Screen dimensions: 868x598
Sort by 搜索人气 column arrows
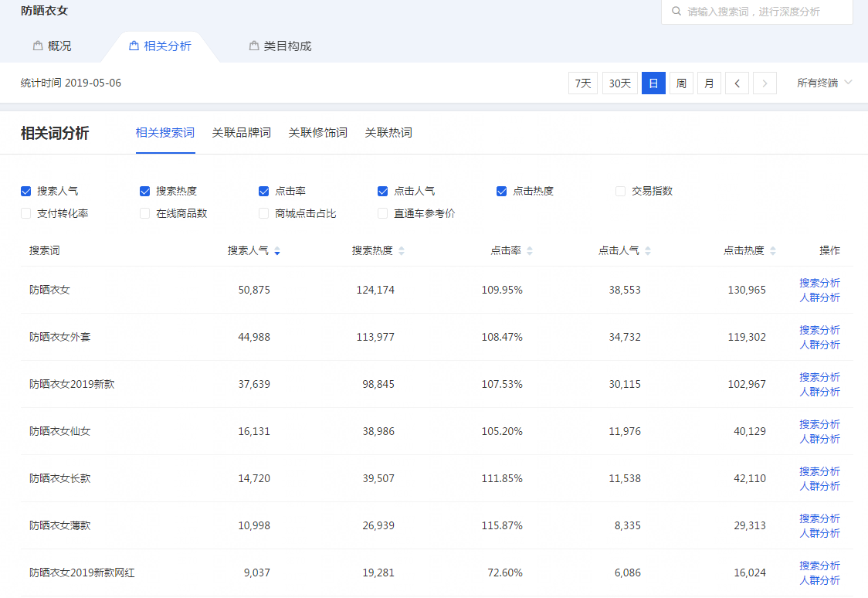click(277, 251)
